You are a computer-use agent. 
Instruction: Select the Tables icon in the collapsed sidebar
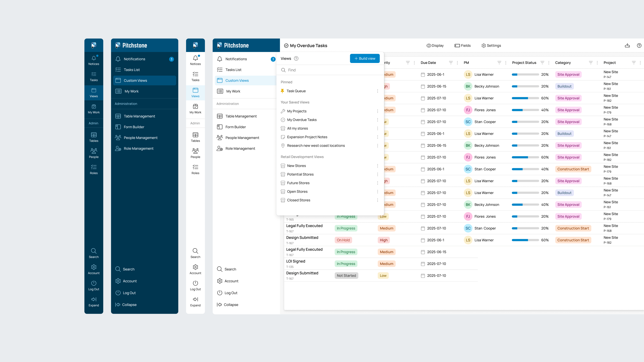click(x=94, y=137)
